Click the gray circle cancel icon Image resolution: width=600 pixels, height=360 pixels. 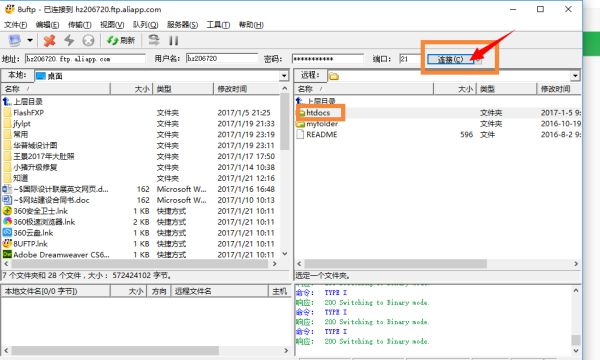(x=88, y=40)
